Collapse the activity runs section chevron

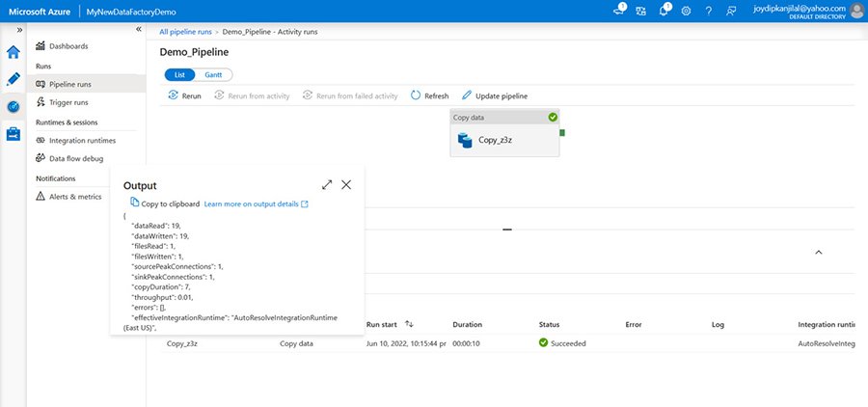[x=819, y=252]
